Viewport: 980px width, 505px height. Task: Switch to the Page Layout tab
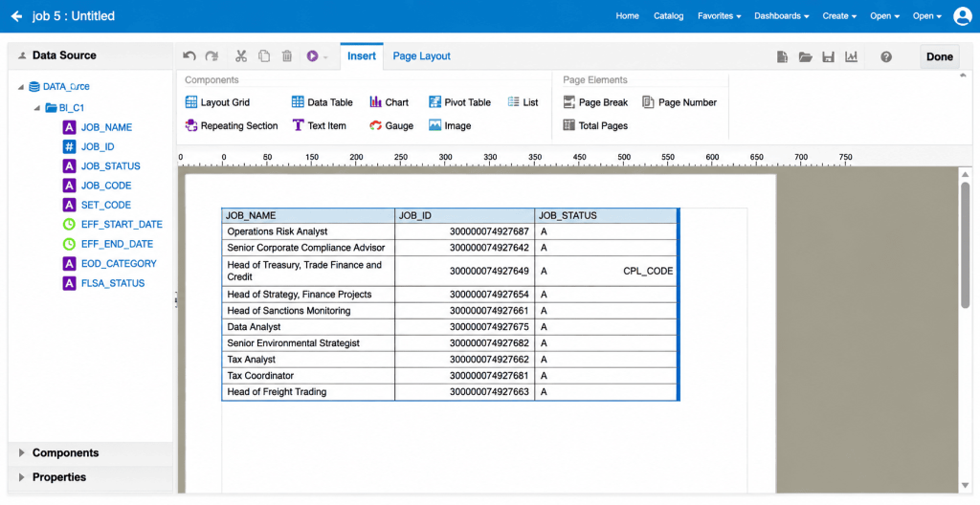tap(422, 56)
